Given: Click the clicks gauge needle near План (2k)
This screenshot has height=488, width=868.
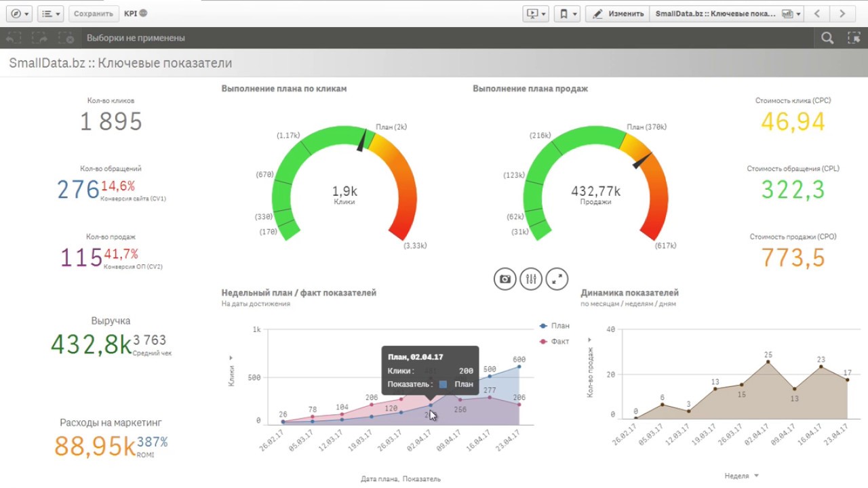Looking at the screenshot, I should (363, 140).
